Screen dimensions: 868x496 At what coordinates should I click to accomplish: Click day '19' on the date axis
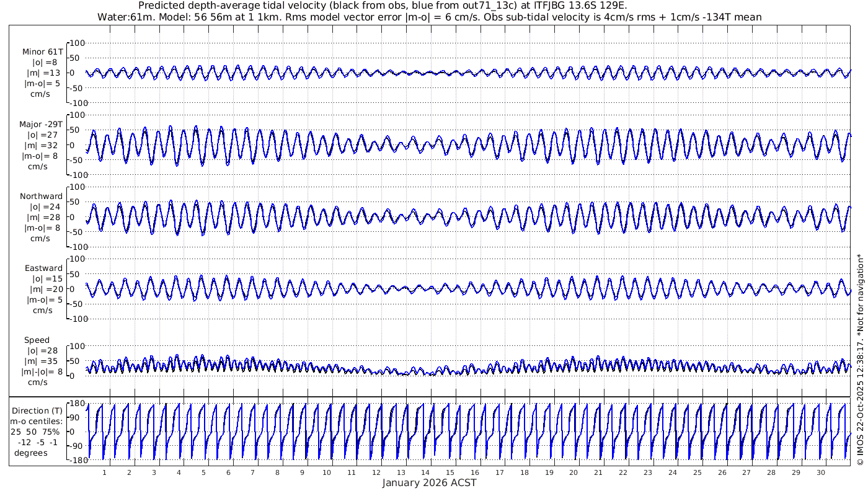coord(549,472)
